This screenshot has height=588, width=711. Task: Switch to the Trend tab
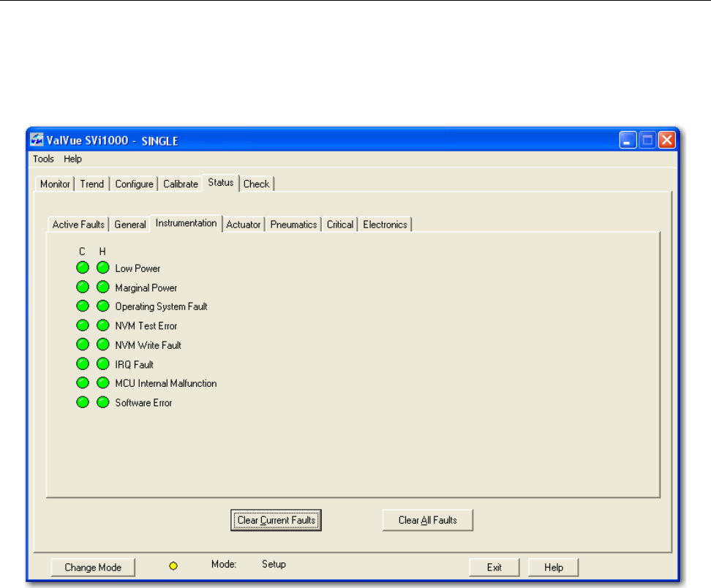(x=92, y=184)
